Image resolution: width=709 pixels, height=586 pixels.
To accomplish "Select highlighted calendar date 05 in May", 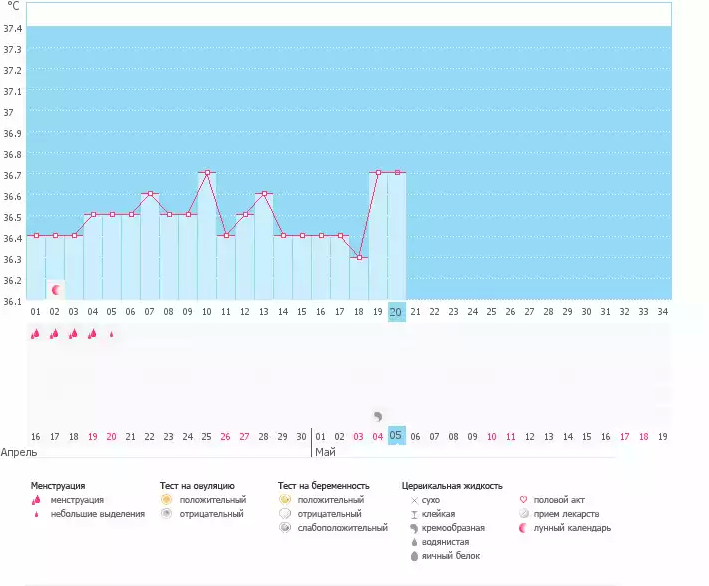I will [x=397, y=436].
